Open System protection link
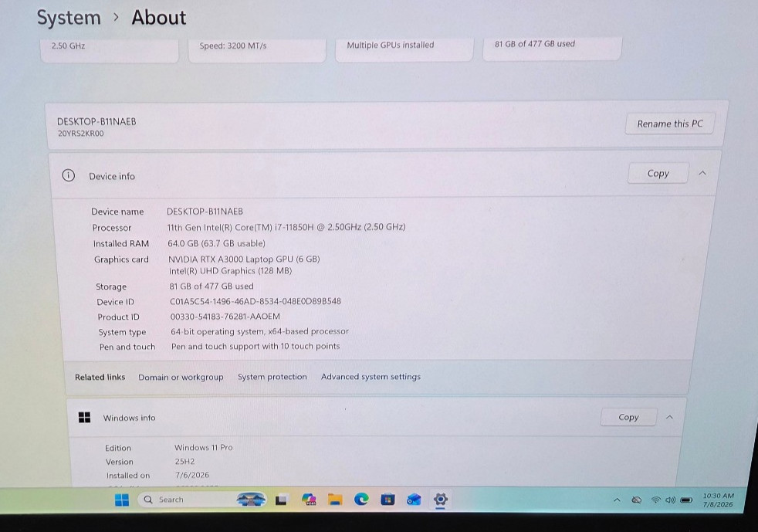Screen dimensions: 758x532 pos(272,377)
